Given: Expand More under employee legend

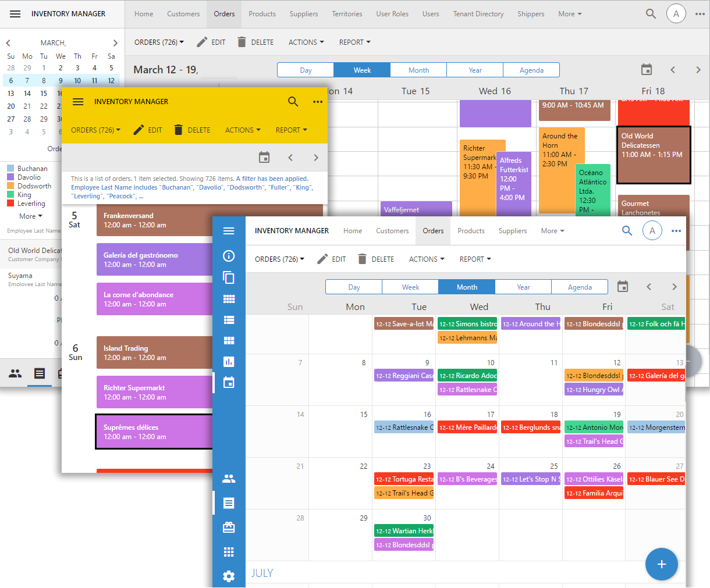Looking at the screenshot, I should (x=31, y=216).
